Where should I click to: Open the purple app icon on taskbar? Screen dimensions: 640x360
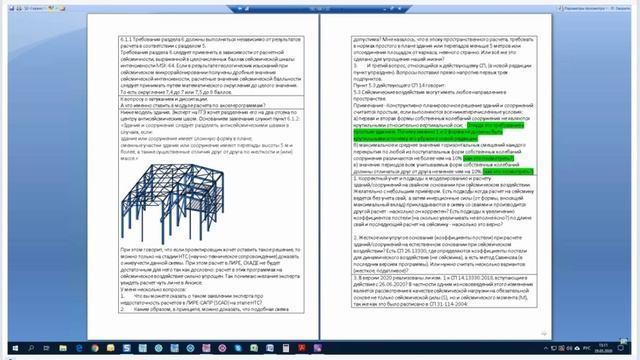tap(318, 348)
